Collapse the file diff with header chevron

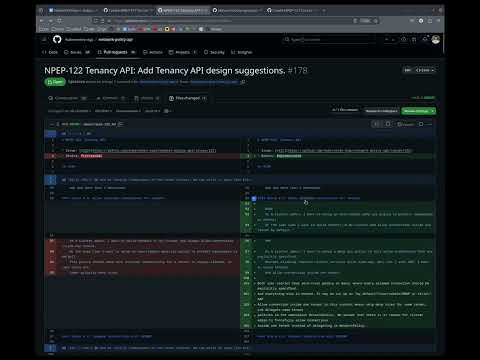52,124
